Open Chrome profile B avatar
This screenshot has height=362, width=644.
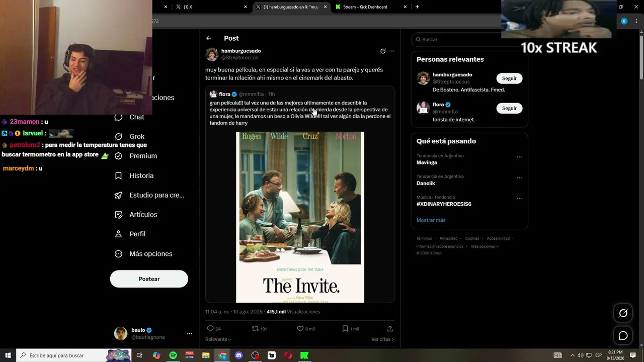coord(624,21)
